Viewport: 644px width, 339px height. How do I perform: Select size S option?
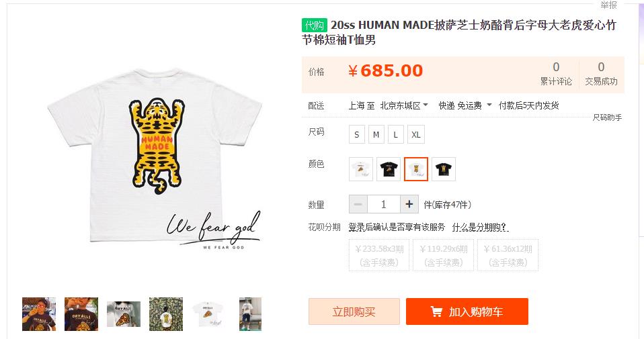[357, 134]
